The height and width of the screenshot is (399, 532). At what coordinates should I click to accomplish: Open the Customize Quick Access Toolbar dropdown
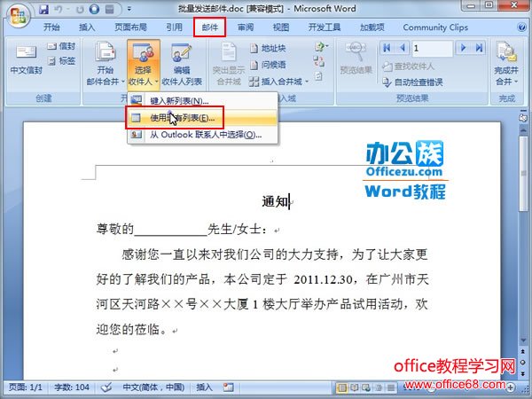coord(129,9)
